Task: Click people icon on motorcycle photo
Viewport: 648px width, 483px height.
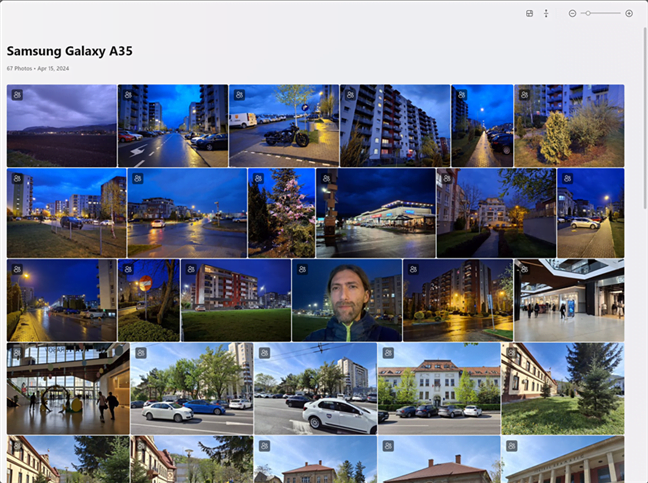Action: click(239, 95)
